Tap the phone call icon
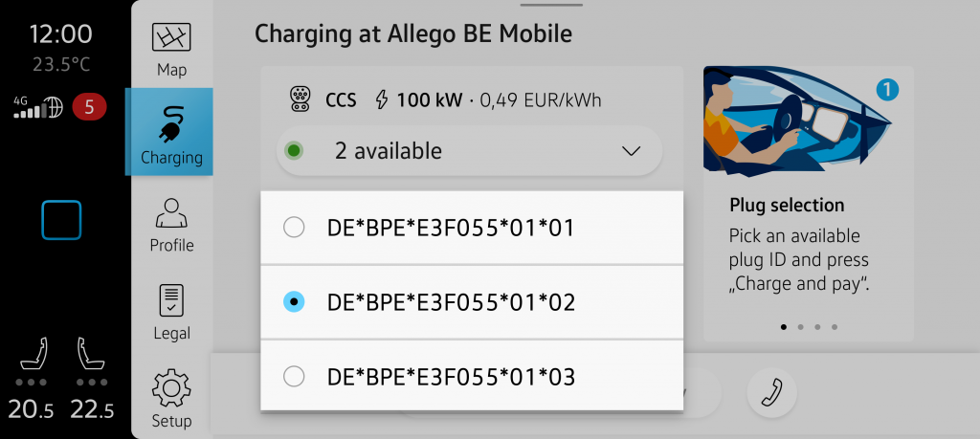Image resolution: width=980 pixels, height=439 pixels. point(771,391)
